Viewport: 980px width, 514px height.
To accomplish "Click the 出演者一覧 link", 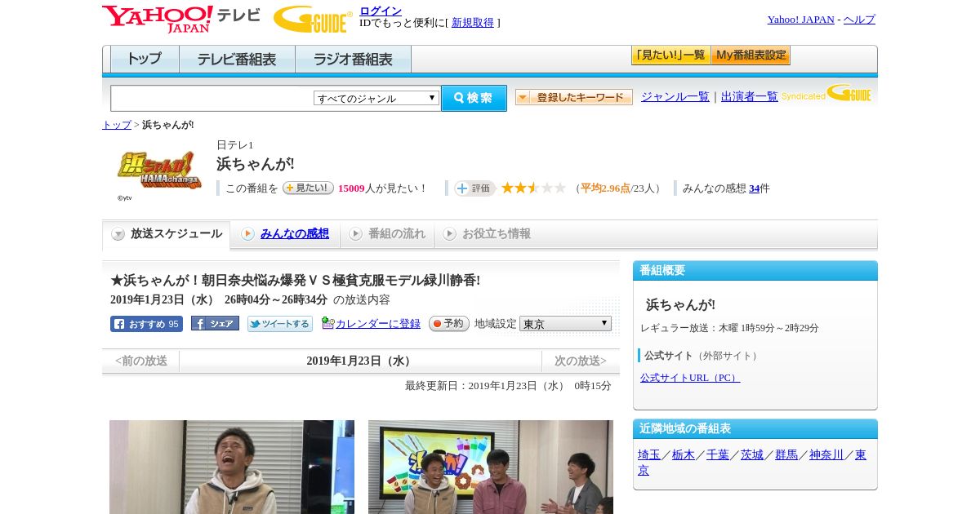I will [x=750, y=97].
